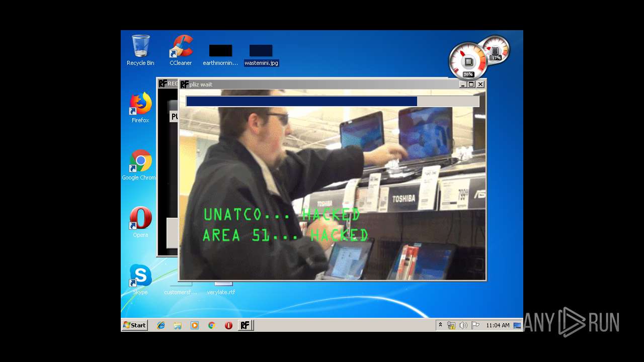644x362 pixels.
Task: Open the customersf... desktop file
Action: tap(180, 289)
